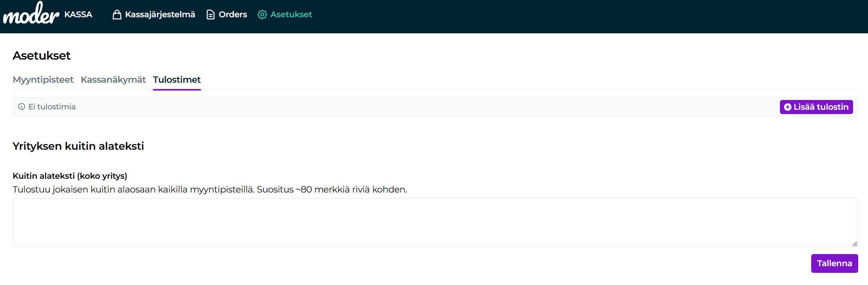This screenshot has width=868, height=285.
Task: Add a printer with Lisää tulostin
Action: click(816, 107)
